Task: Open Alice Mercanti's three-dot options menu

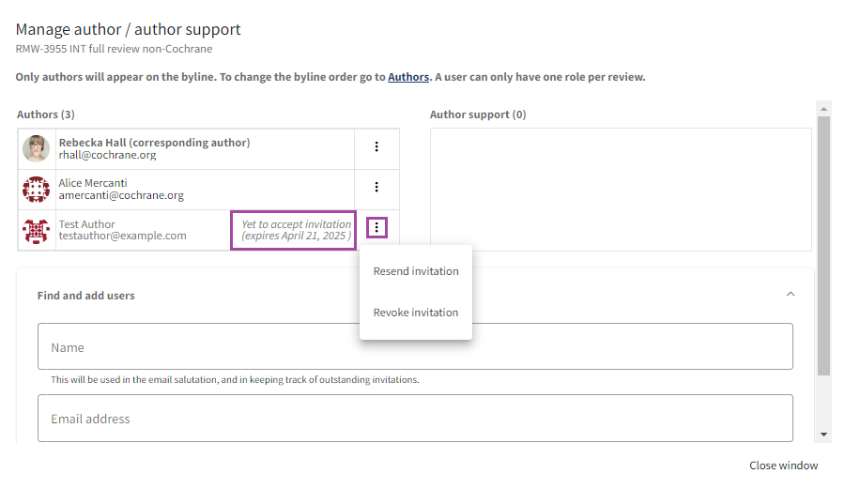Action: click(x=376, y=188)
